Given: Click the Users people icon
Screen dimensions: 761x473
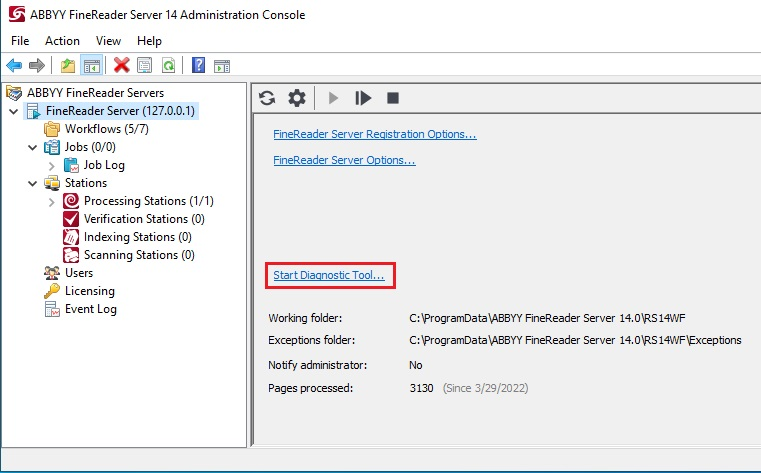Looking at the screenshot, I should coord(52,273).
